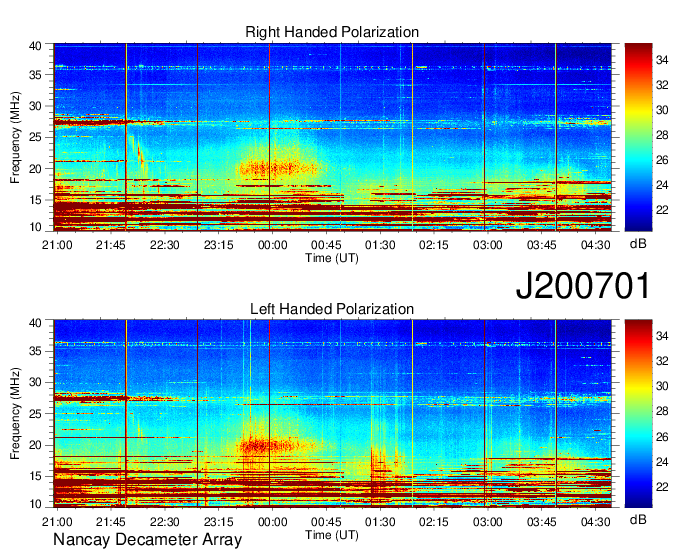Screen dimensions: 680x552
Task: Click the "10" frequency tick of Left Handed plot
Action: 35,504
